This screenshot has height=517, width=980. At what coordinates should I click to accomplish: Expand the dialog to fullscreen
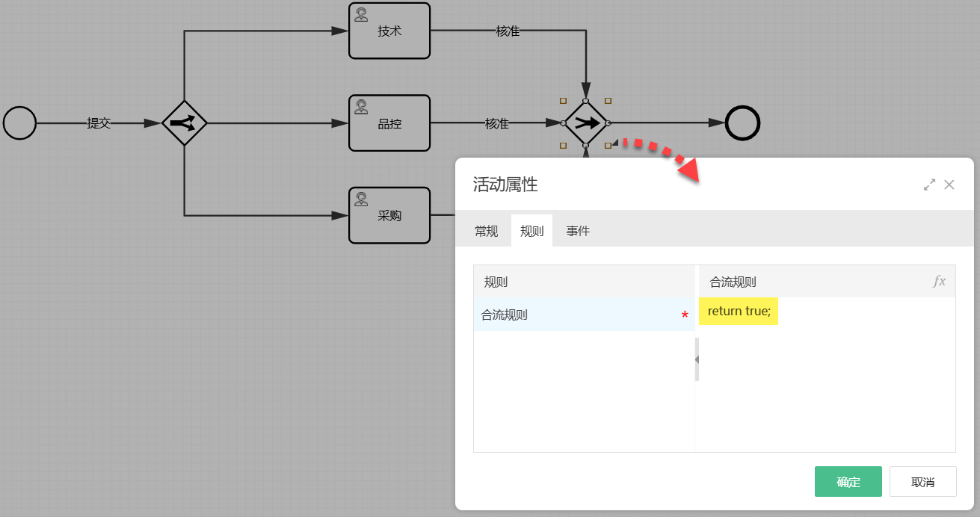coord(929,185)
